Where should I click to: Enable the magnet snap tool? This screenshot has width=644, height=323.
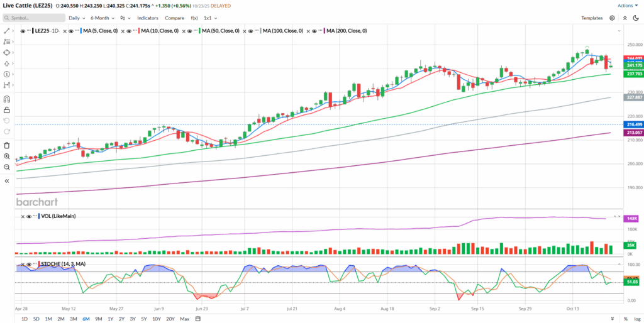7,99
